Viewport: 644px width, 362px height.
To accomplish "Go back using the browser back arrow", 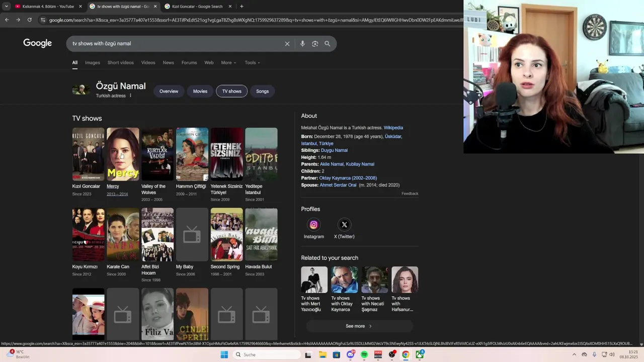I will [x=7, y=20].
